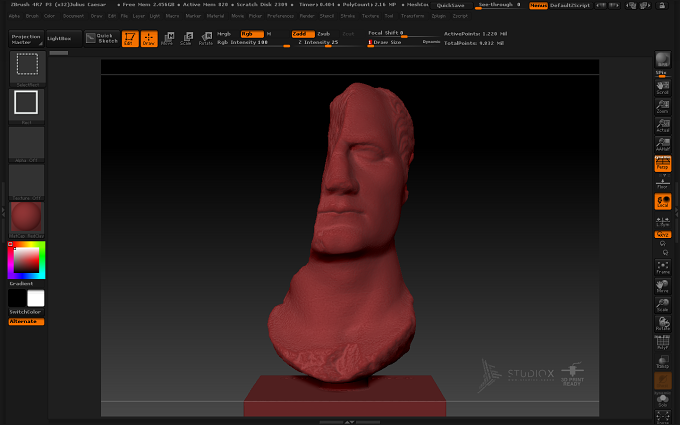Viewport: 680px width, 425px height.
Task: Switch to Zsub sculpting mode
Action: pyautogui.click(x=324, y=34)
